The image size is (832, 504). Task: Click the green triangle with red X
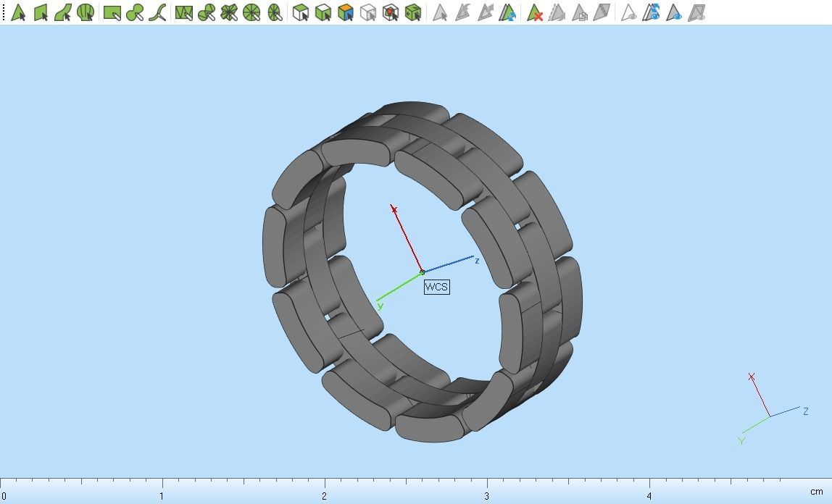[534, 13]
